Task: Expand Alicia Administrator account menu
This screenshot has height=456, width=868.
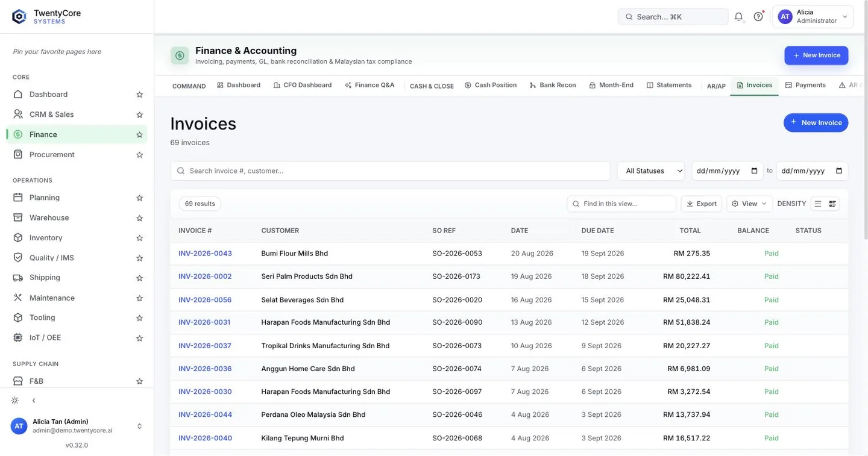Action: click(813, 17)
